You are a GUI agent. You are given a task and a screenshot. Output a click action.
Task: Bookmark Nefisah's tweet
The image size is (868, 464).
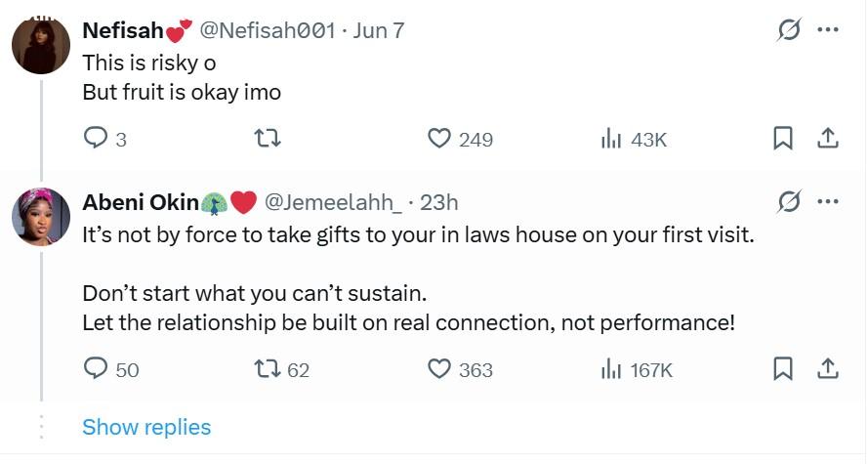783,139
